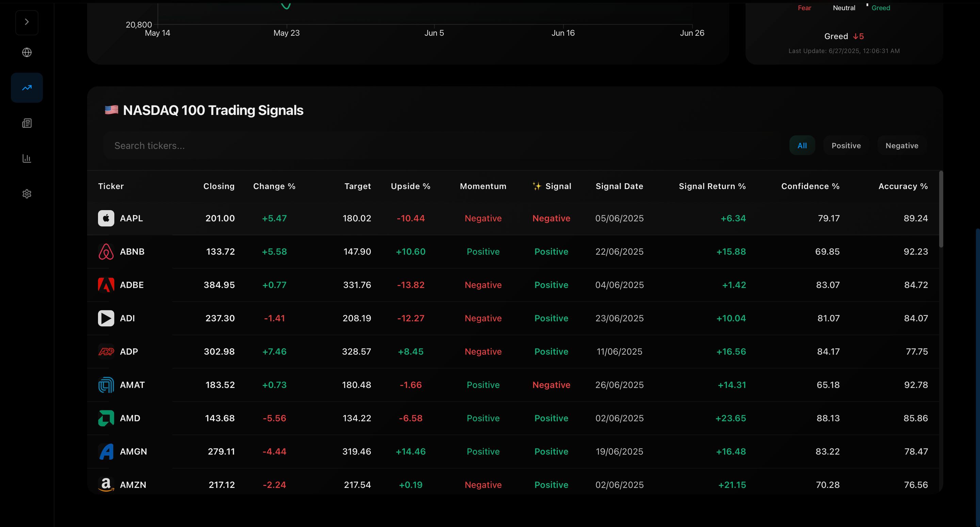Image resolution: width=980 pixels, height=527 pixels.
Task: Select the trending chart sidebar icon
Action: coord(27,88)
